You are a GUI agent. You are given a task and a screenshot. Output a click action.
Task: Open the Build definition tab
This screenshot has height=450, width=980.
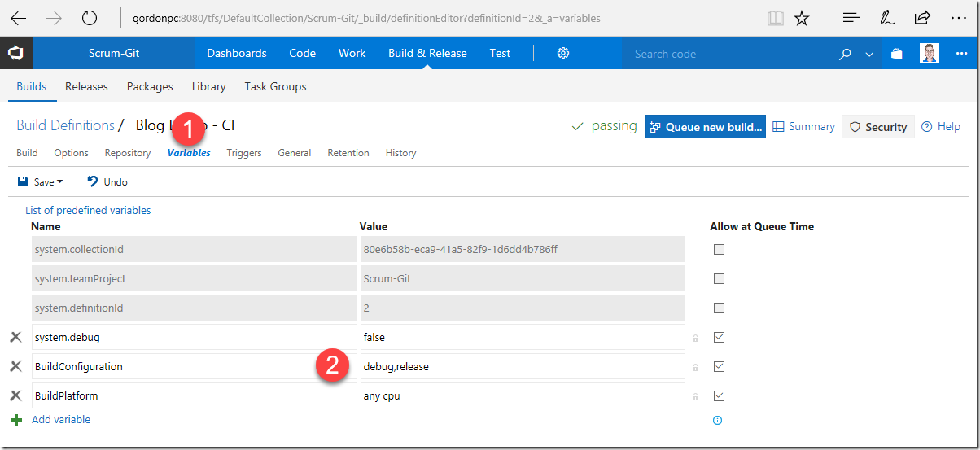point(27,153)
